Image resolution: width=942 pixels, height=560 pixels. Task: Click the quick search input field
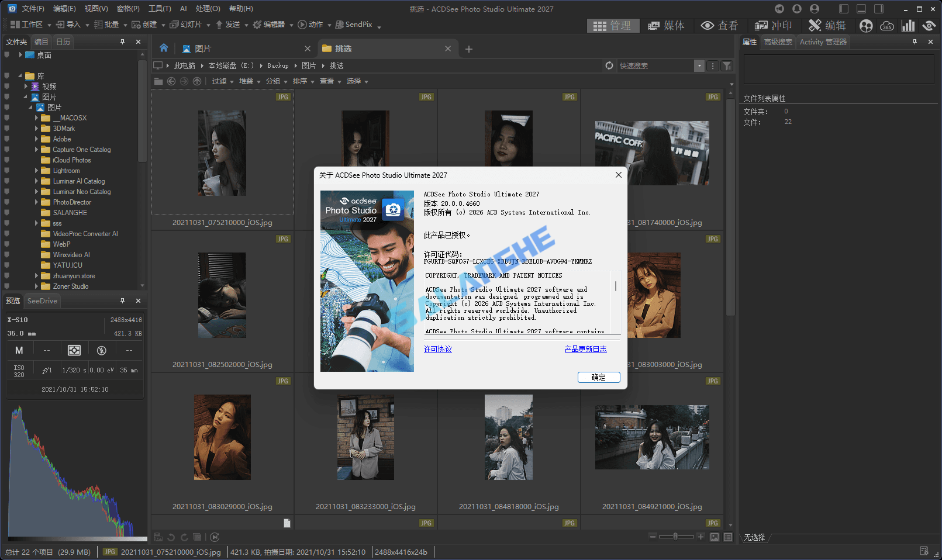[x=655, y=66]
